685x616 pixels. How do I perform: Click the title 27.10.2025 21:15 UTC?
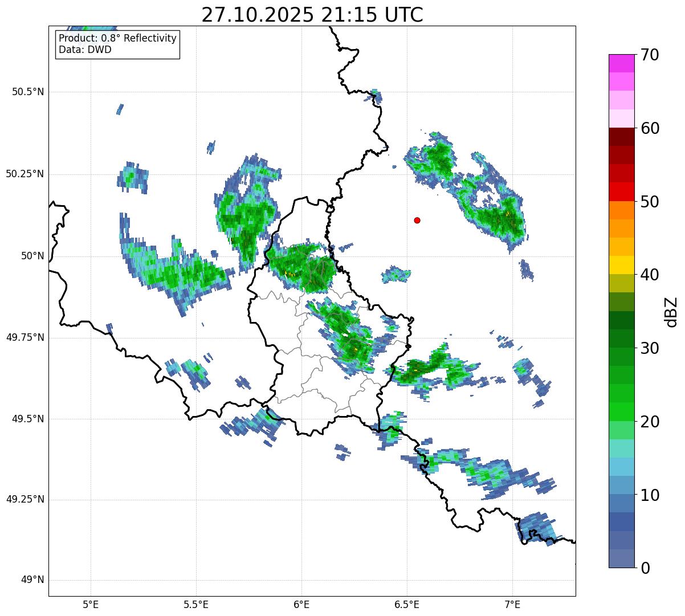312,15
